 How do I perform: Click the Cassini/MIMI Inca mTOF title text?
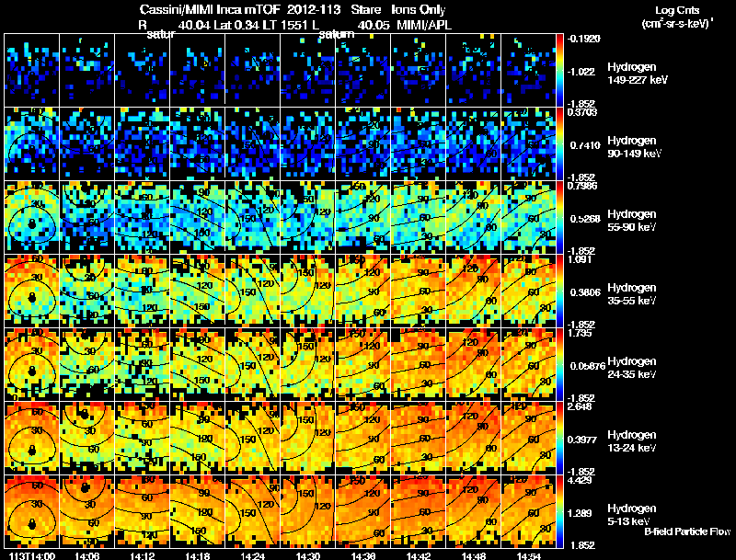click(210, 9)
